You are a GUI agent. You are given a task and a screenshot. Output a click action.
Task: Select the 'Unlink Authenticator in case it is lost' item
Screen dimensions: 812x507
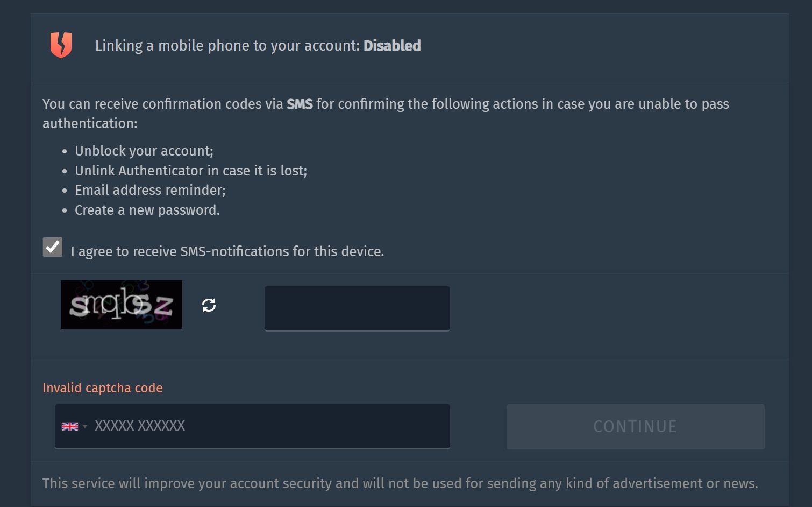pos(191,171)
